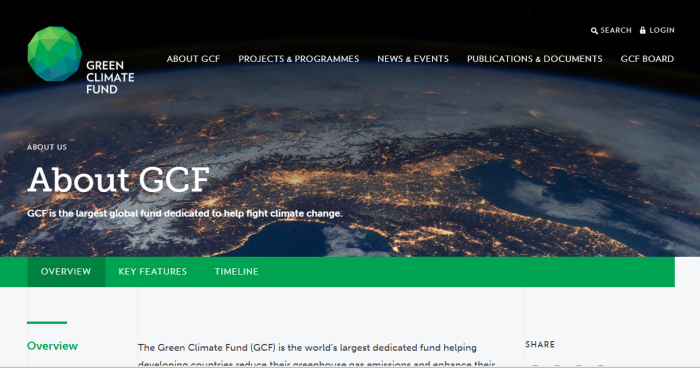Click the About GCF page heading
This screenshot has height=368, width=700.
pos(119,180)
